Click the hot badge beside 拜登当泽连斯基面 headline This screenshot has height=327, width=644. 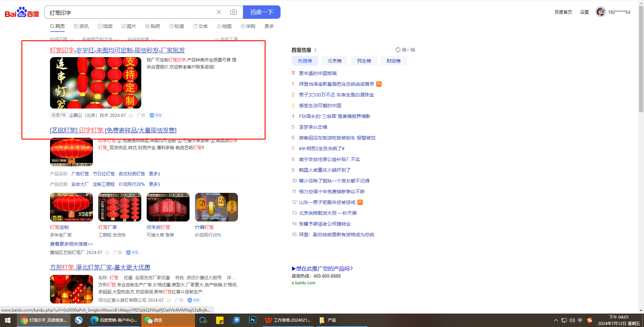379,84
